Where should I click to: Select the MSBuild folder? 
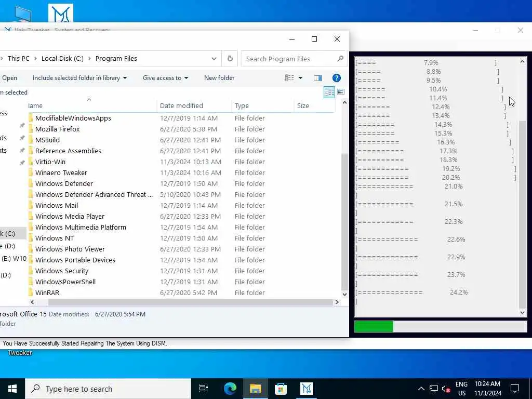click(x=47, y=140)
